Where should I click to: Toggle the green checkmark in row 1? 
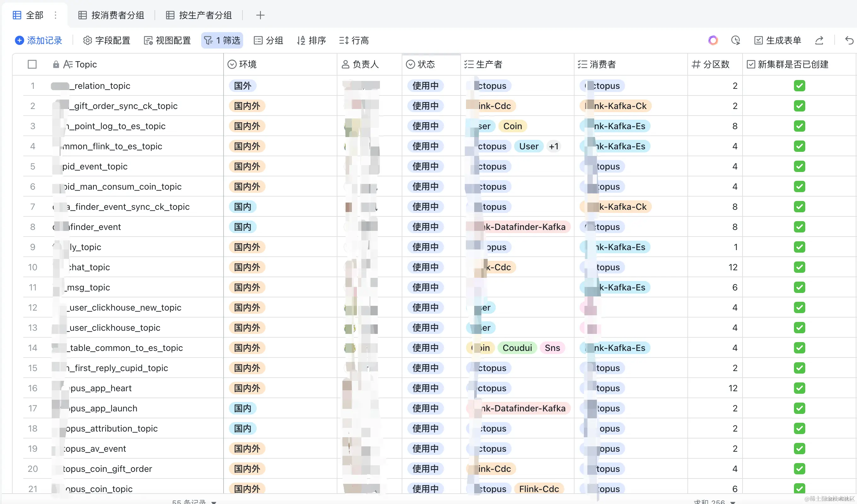[800, 86]
